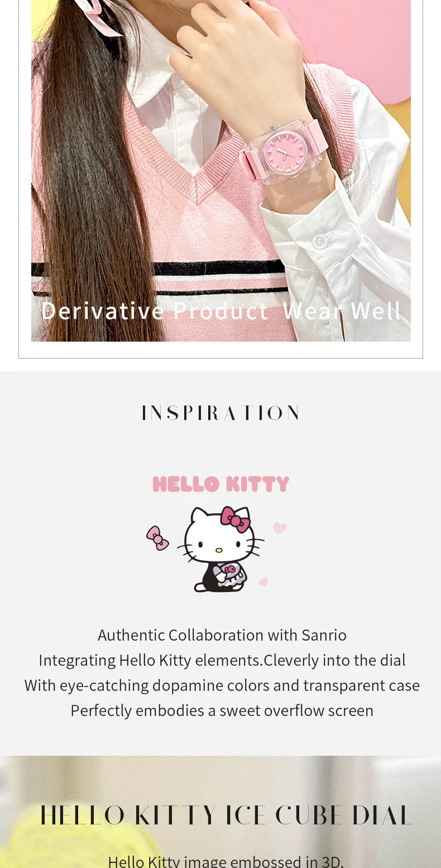
Task: Click the model photo with pink vest
Action: [x=221, y=170]
